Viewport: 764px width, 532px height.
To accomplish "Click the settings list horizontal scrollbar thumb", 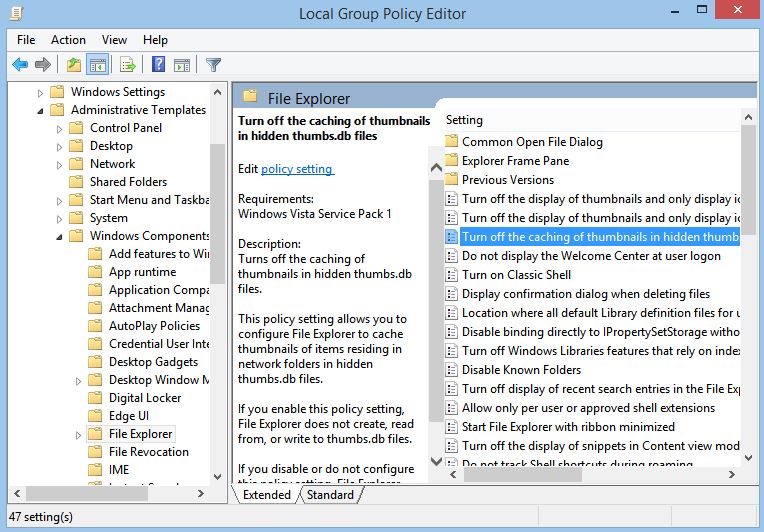I will (522, 475).
